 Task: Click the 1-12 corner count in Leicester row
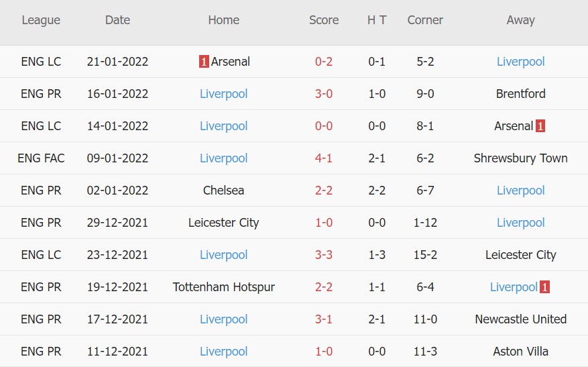(425, 223)
